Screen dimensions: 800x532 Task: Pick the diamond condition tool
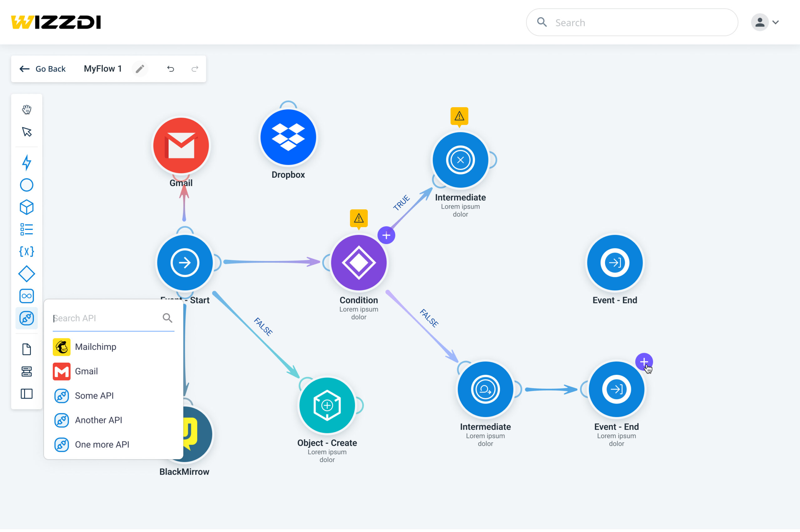coord(27,274)
